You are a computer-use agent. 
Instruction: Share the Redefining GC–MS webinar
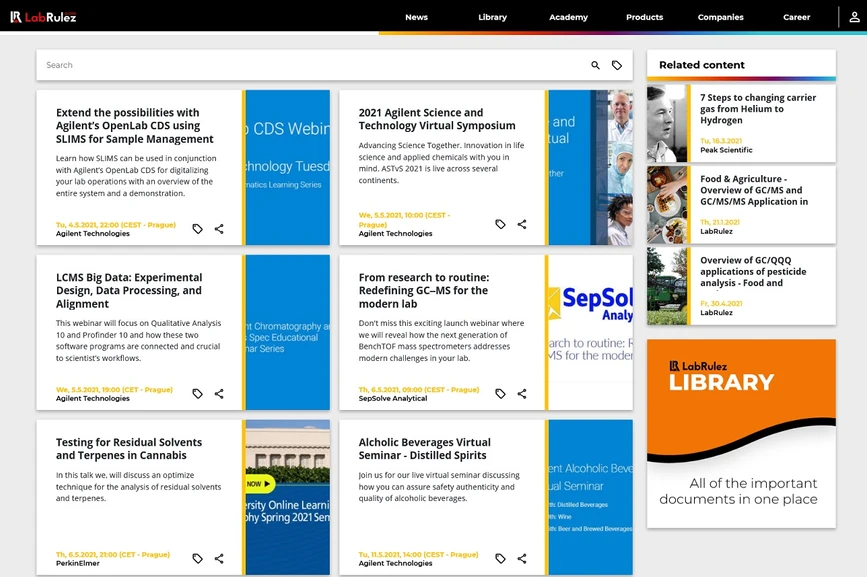[522, 394]
